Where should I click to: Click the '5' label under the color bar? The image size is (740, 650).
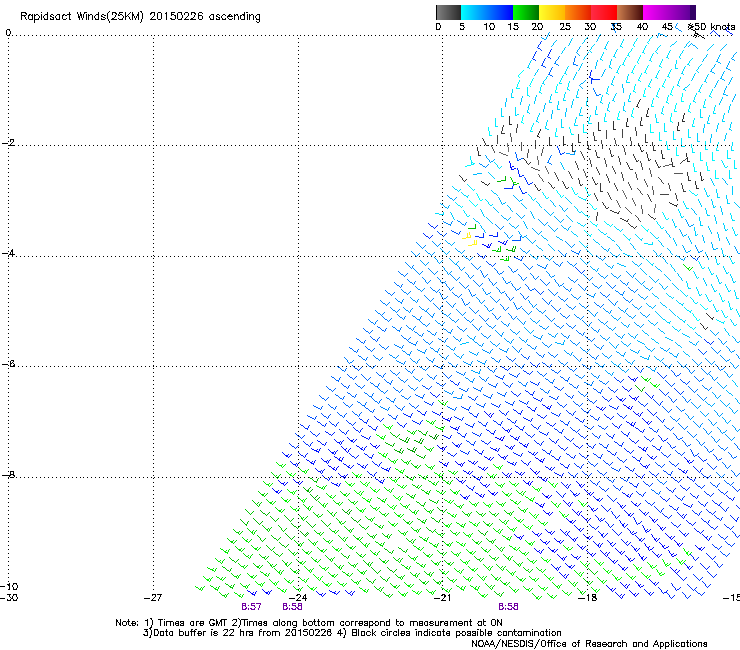(462, 27)
